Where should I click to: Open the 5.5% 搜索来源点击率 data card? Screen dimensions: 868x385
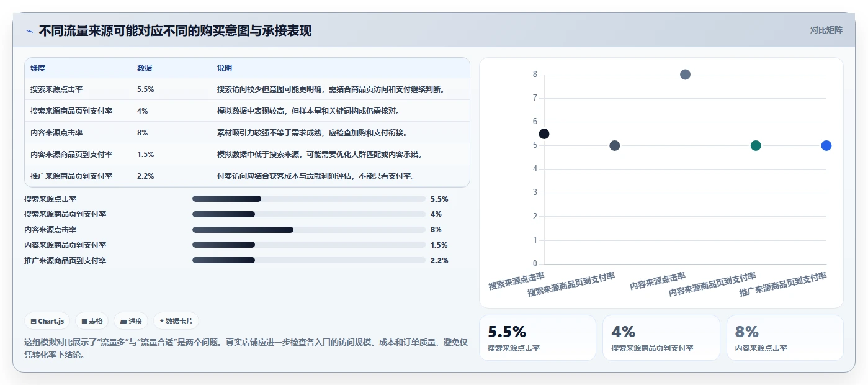537,338
